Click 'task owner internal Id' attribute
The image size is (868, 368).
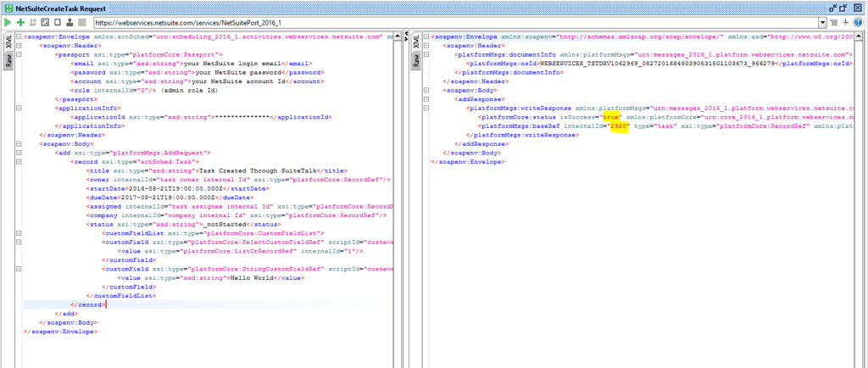click(202, 180)
